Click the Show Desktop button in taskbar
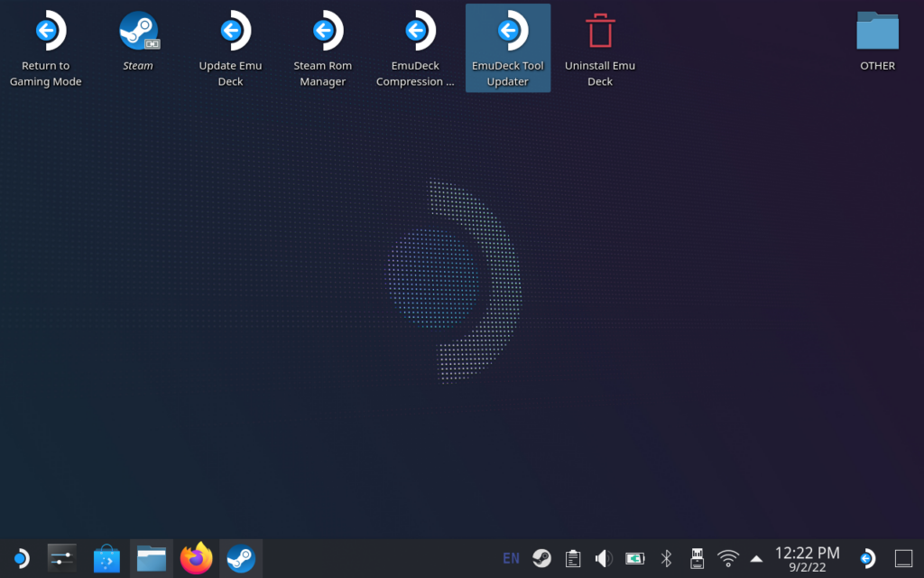 (903, 558)
